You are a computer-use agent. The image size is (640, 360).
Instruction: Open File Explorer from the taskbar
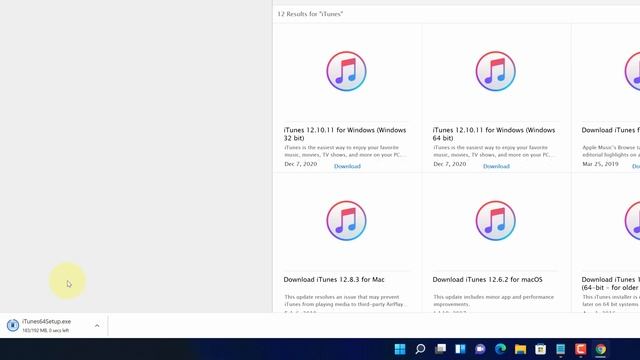(520, 349)
